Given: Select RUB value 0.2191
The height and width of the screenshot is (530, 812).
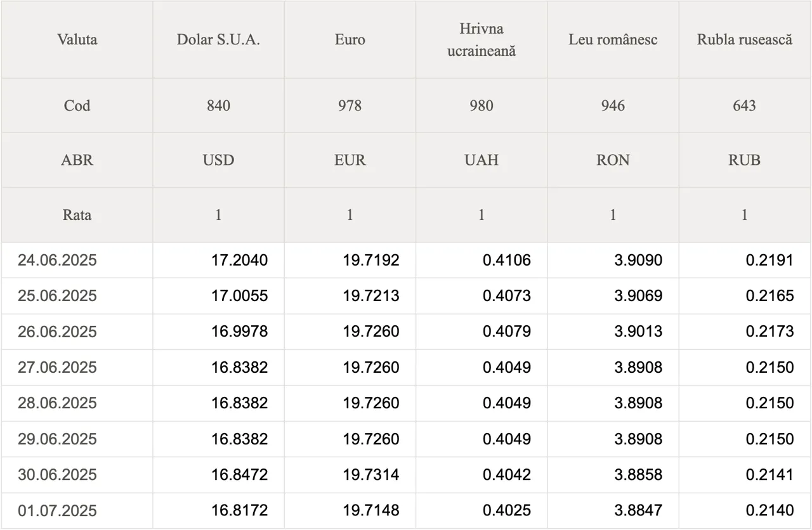Looking at the screenshot, I should pos(769,260).
